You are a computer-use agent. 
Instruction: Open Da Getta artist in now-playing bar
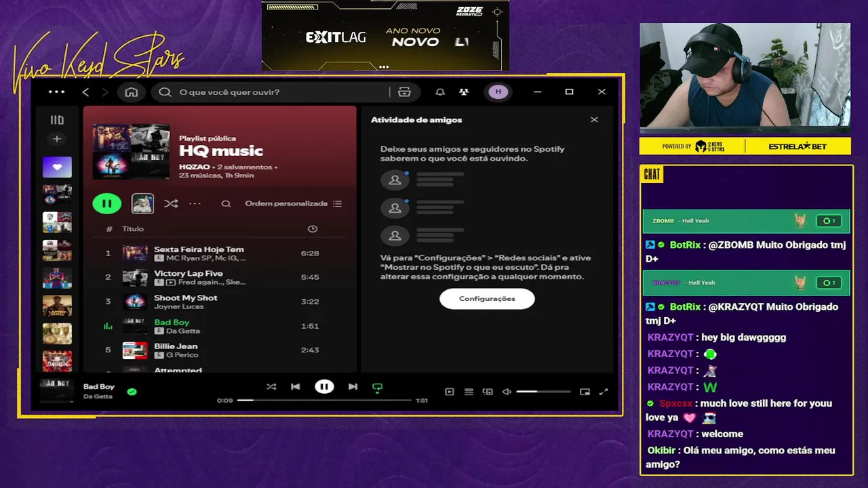98,396
